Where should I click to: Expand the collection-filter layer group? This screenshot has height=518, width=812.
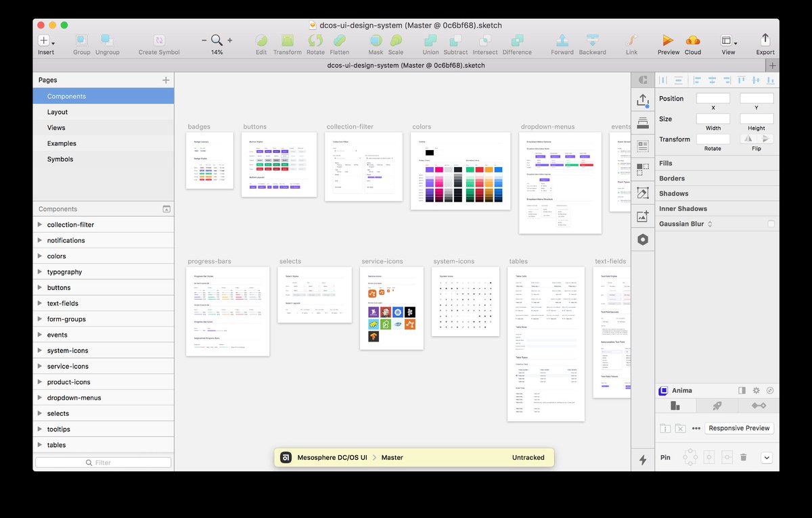(x=40, y=225)
